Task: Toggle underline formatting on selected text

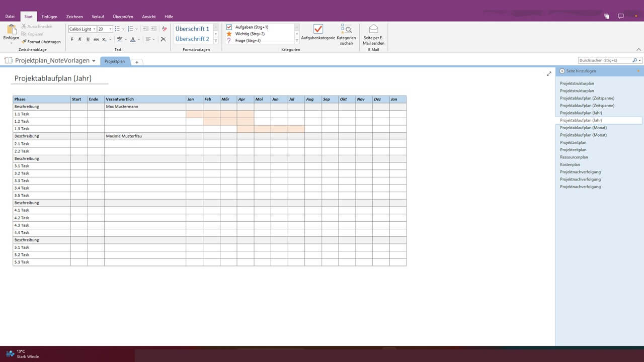Action: coord(88,39)
